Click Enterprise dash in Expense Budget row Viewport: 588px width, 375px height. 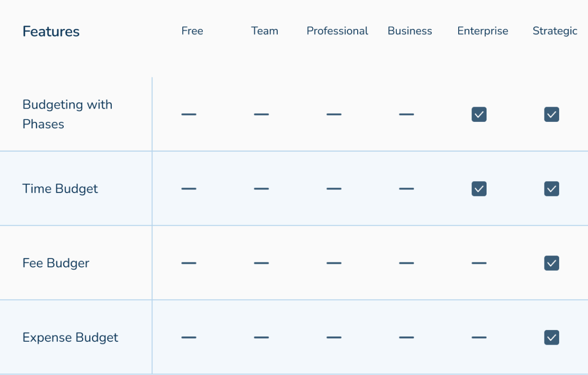coord(479,337)
